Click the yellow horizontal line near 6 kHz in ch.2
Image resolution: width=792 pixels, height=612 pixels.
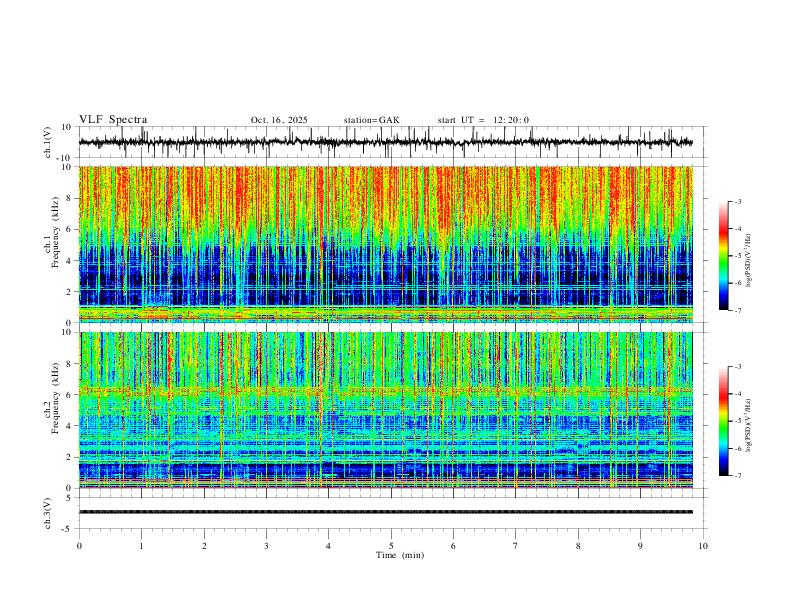385,390
